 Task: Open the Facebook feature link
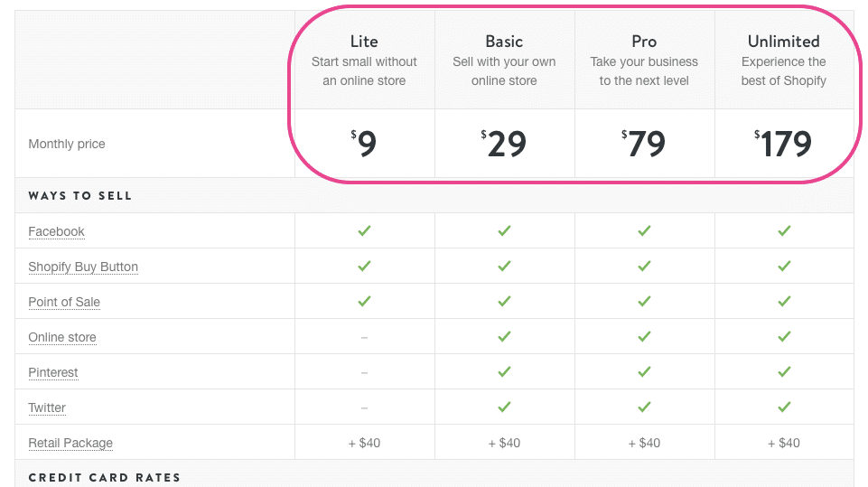tap(56, 231)
